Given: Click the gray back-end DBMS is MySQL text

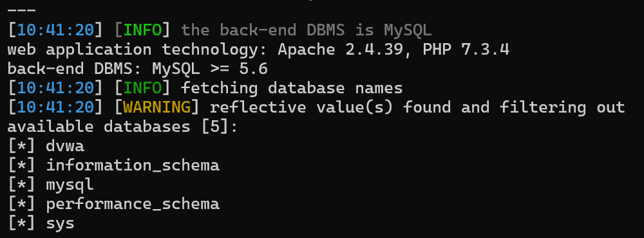Looking at the screenshot, I should click(307, 30).
